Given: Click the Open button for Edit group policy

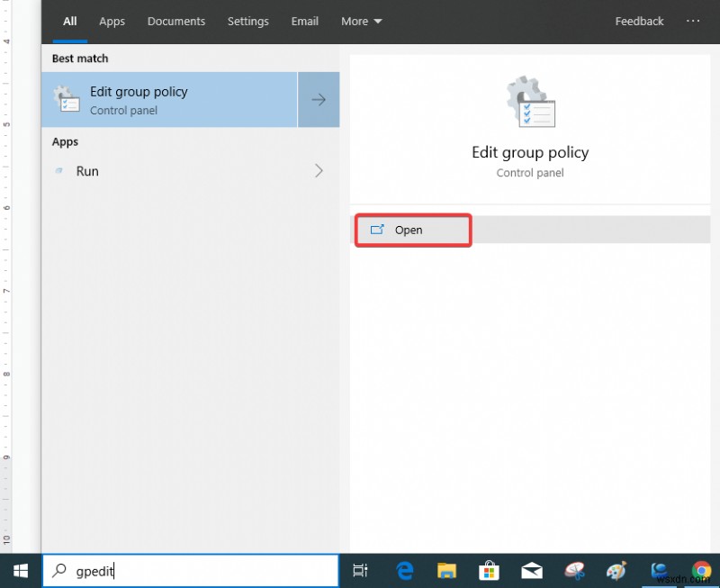Looking at the screenshot, I should tap(410, 230).
